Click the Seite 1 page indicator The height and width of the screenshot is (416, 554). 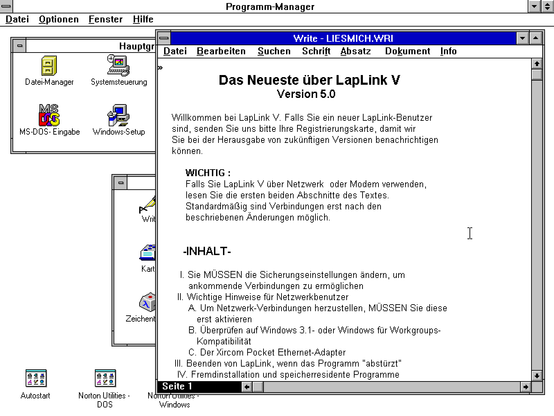[x=199, y=387]
